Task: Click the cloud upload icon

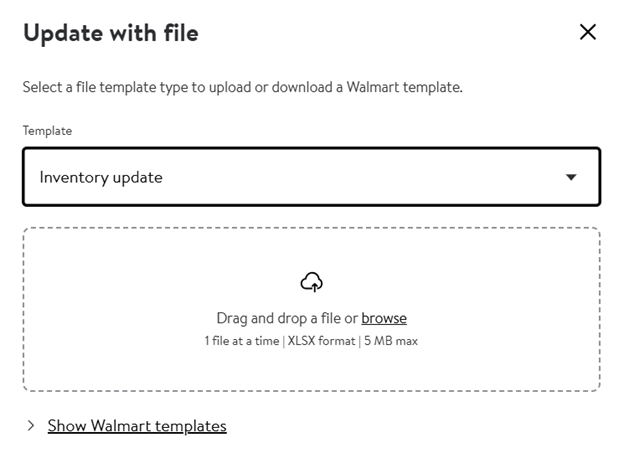Action: 312,282
